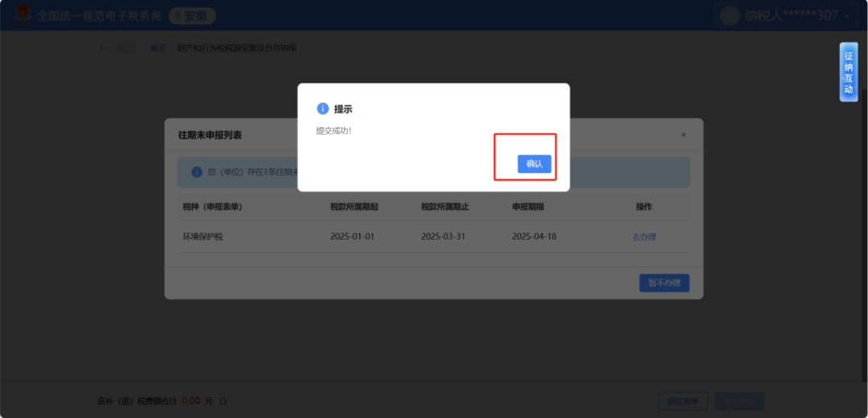
Task: Click 去办理 for 环境保护税
Action: [644, 236]
